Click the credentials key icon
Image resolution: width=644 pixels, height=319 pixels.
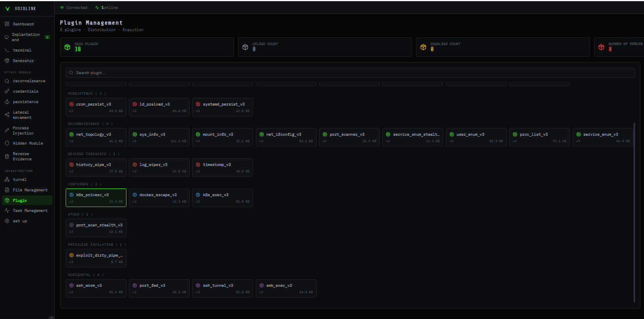tap(7, 91)
